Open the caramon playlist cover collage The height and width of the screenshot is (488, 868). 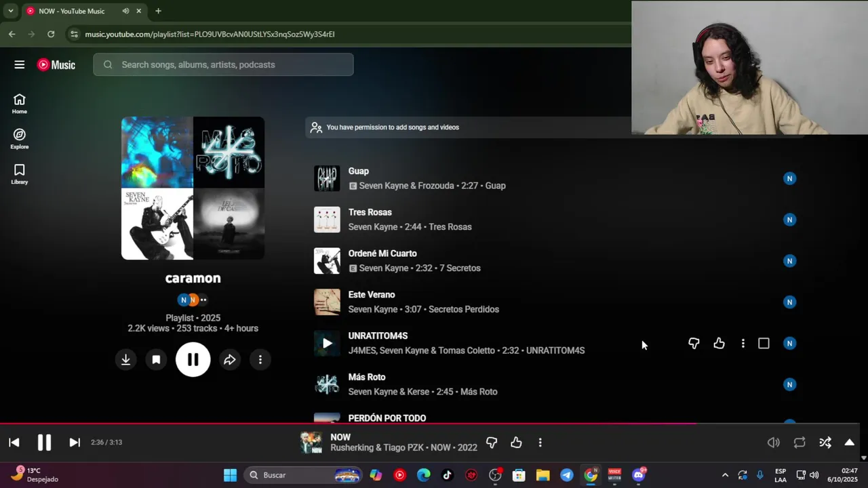193,188
